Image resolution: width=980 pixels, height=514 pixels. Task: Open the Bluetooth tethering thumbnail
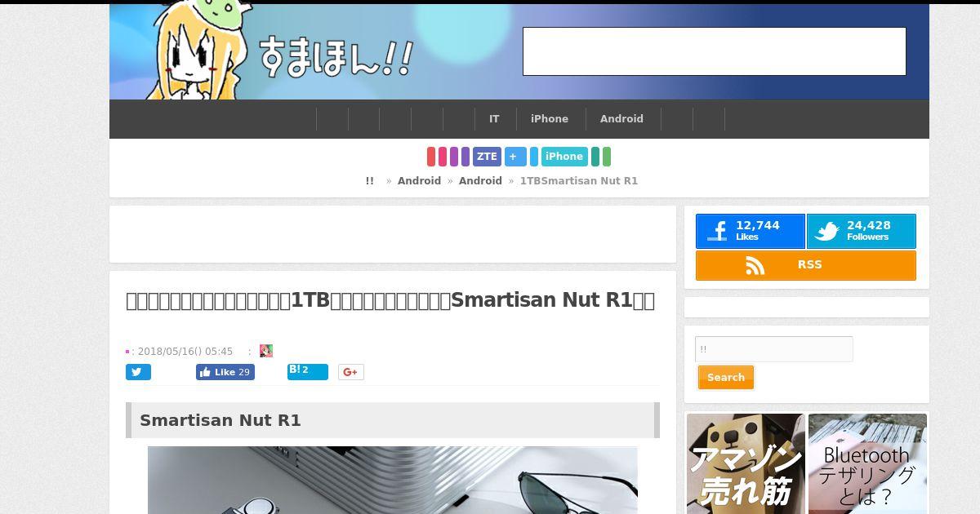[x=867, y=463]
